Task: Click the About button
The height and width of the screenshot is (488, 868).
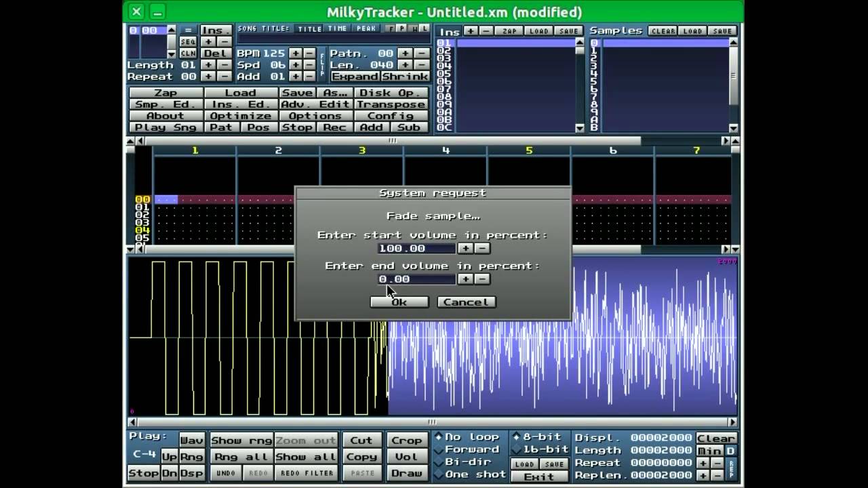Action: [x=165, y=116]
